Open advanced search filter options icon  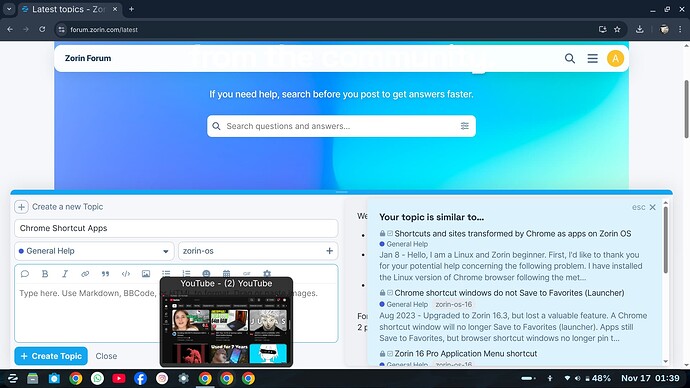[x=464, y=126]
